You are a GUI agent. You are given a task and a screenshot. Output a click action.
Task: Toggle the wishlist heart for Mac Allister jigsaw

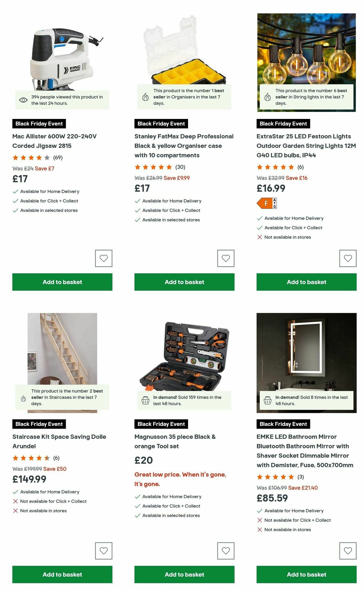coord(103,258)
